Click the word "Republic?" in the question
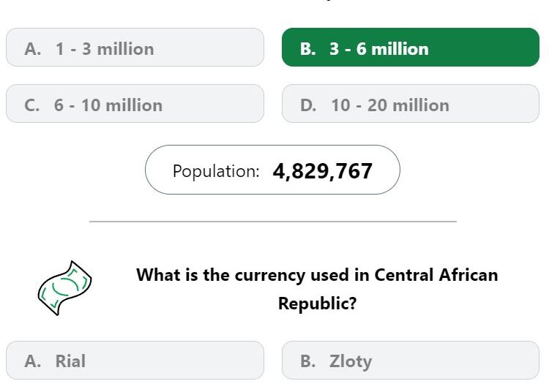The width and height of the screenshot is (549, 392). click(x=317, y=304)
